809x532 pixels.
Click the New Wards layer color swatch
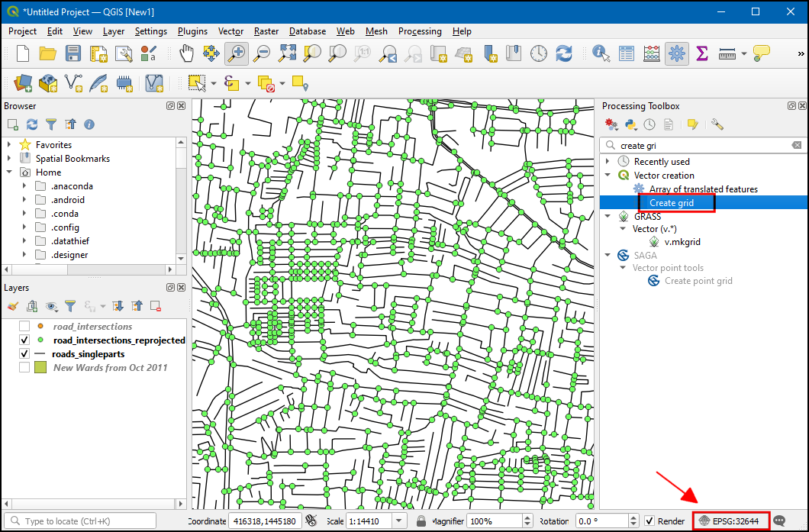40,368
